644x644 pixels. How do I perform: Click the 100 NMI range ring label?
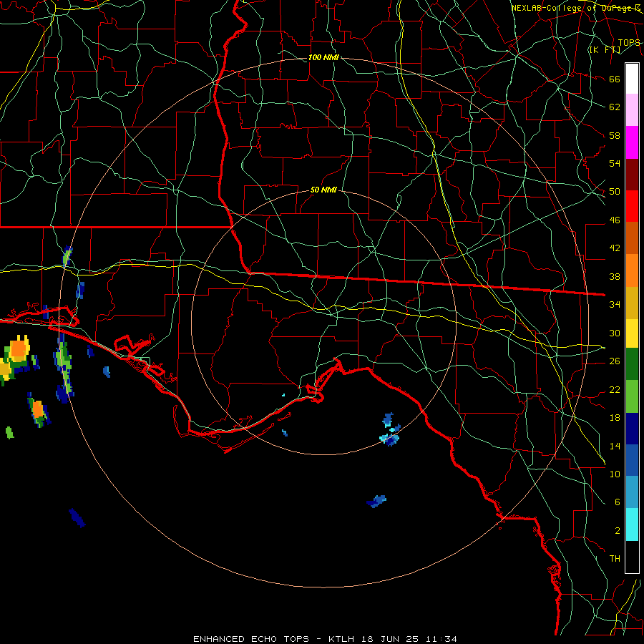(x=323, y=57)
